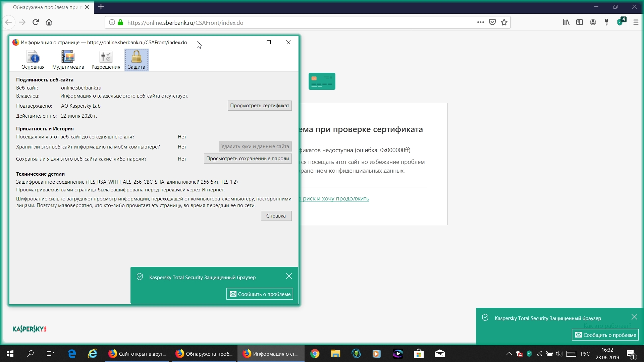
Task: Click Просмотреть сертификат button
Action: [260, 106]
